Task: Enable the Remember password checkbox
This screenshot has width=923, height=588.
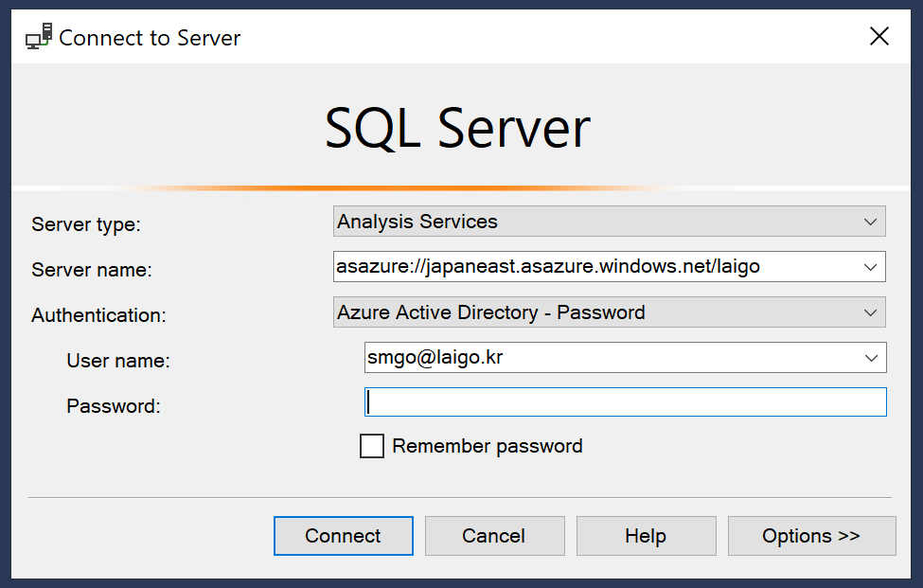Action: pos(372,446)
